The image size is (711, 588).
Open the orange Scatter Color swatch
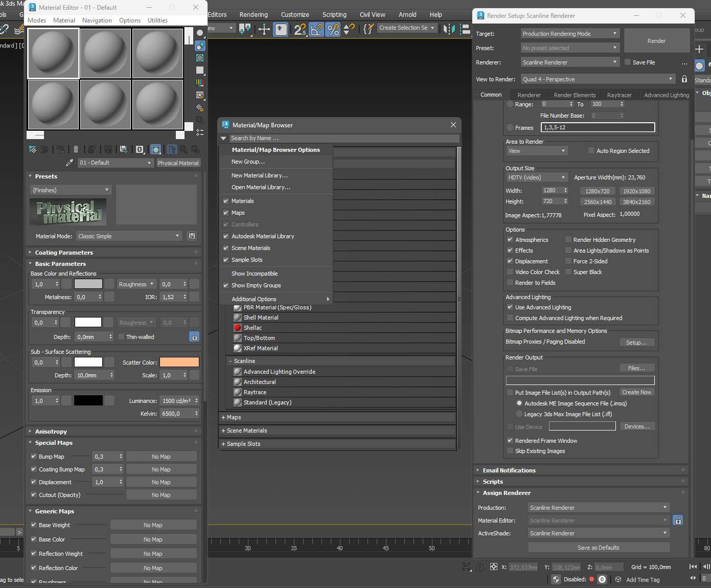[x=179, y=362]
